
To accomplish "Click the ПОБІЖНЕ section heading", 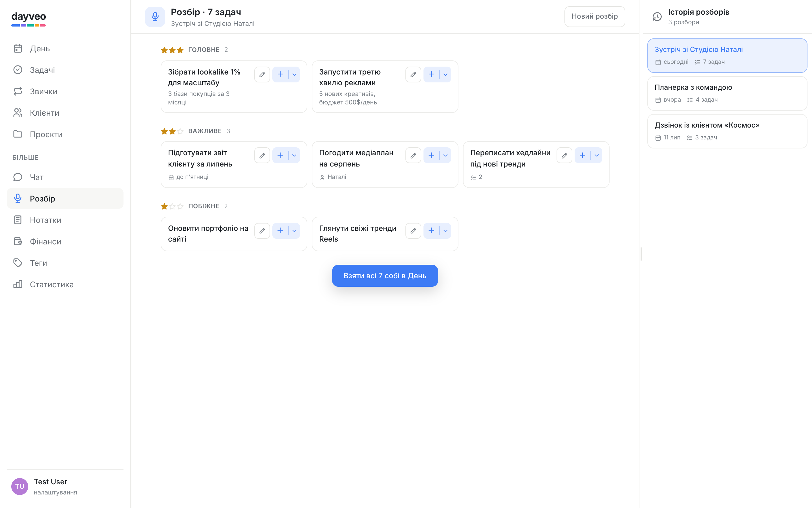I will coord(204,206).
